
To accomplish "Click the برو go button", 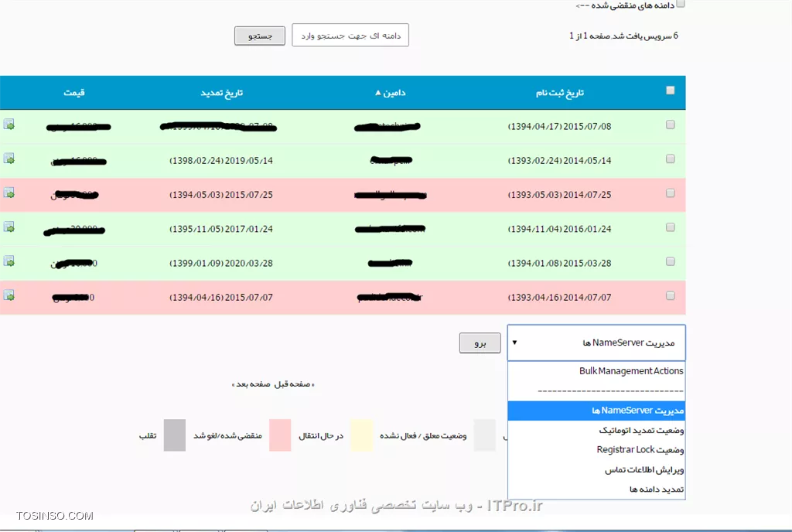I will [480, 343].
